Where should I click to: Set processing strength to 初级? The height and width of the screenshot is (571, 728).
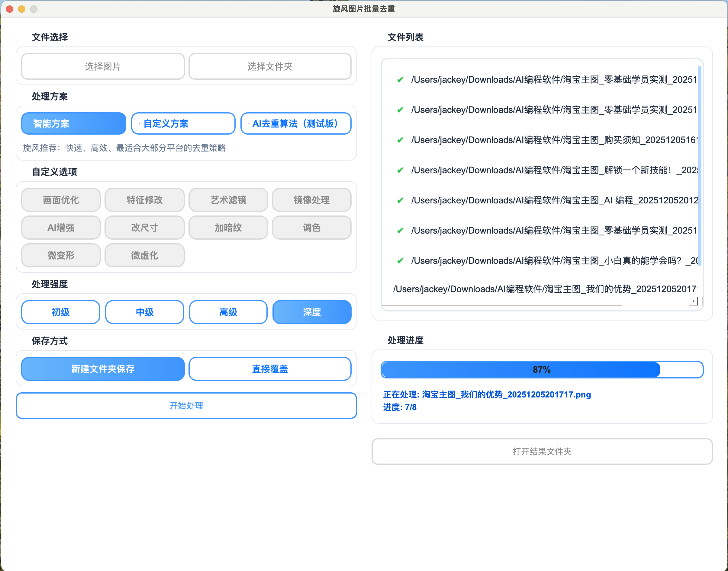(60, 312)
